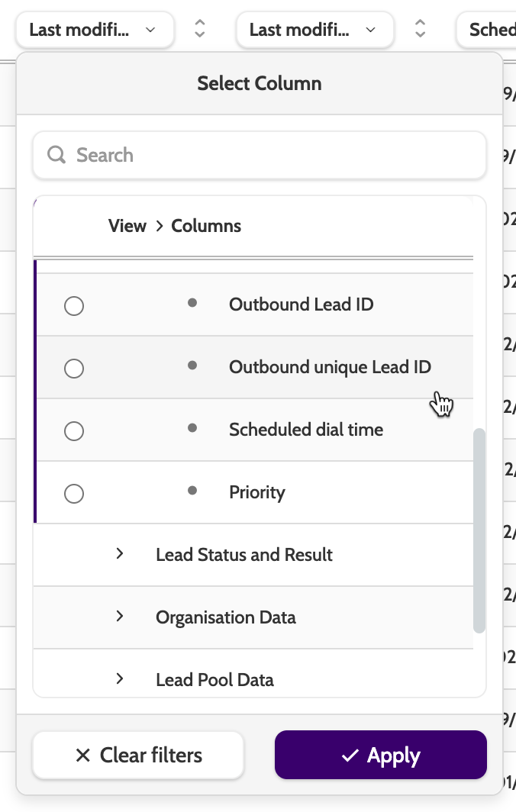
Task: Expand the Organisation Data group
Action: click(120, 617)
